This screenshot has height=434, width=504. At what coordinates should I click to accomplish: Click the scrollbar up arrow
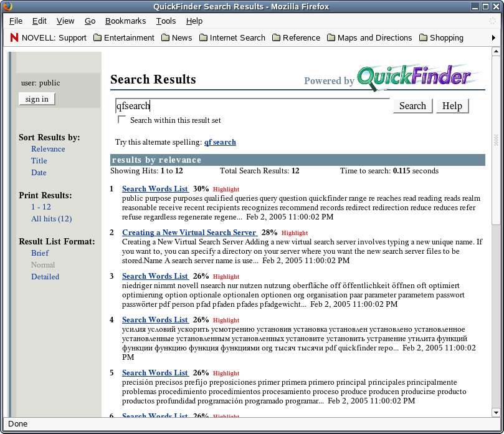coord(496,51)
